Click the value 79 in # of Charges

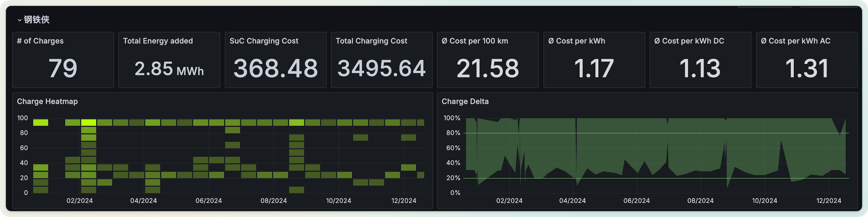(x=63, y=68)
